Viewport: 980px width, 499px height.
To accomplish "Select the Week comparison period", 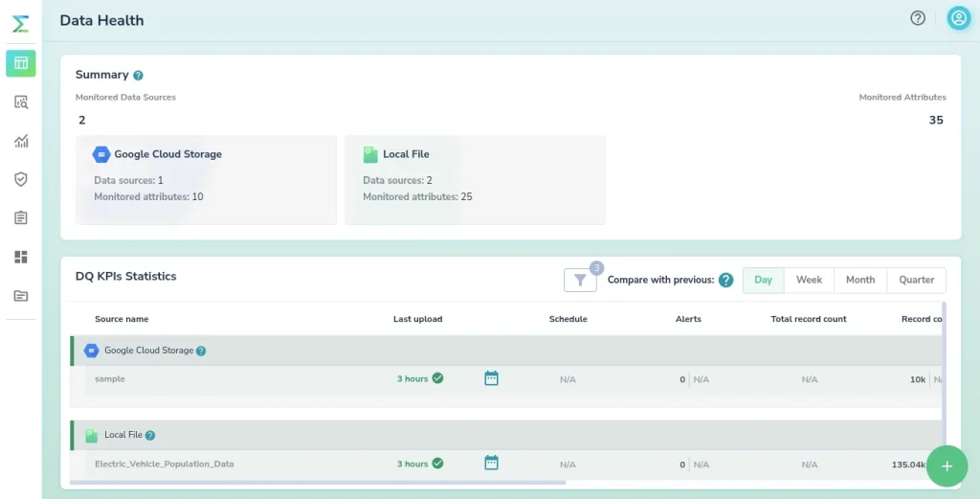I will (809, 280).
